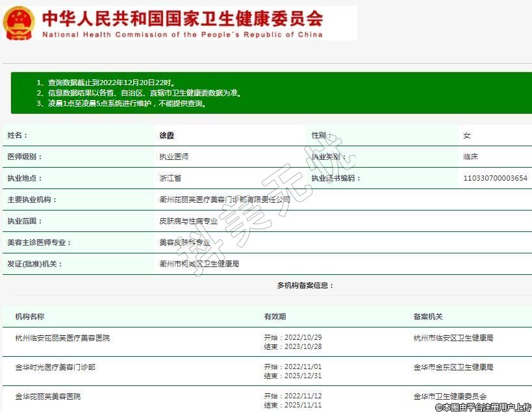The width and height of the screenshot is (532, 412).
Task: Click the 金华市卫生健康委员会 filing authority
Action: [450, 396]
